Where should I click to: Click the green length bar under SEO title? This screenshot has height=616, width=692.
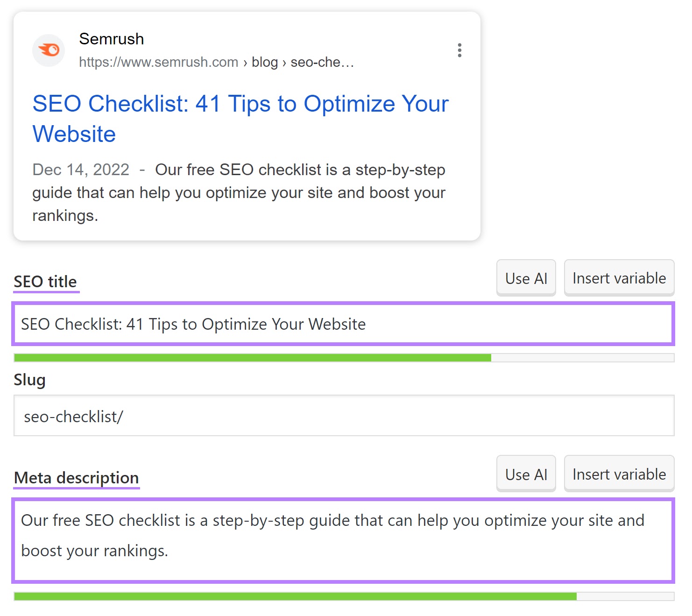pyautogui.click(x=252, y=357)
